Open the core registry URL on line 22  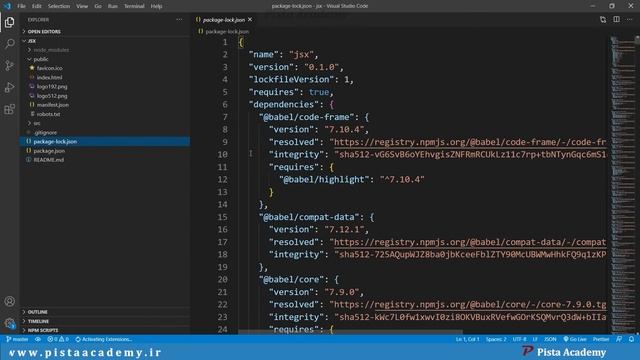(x=470, y=304)
